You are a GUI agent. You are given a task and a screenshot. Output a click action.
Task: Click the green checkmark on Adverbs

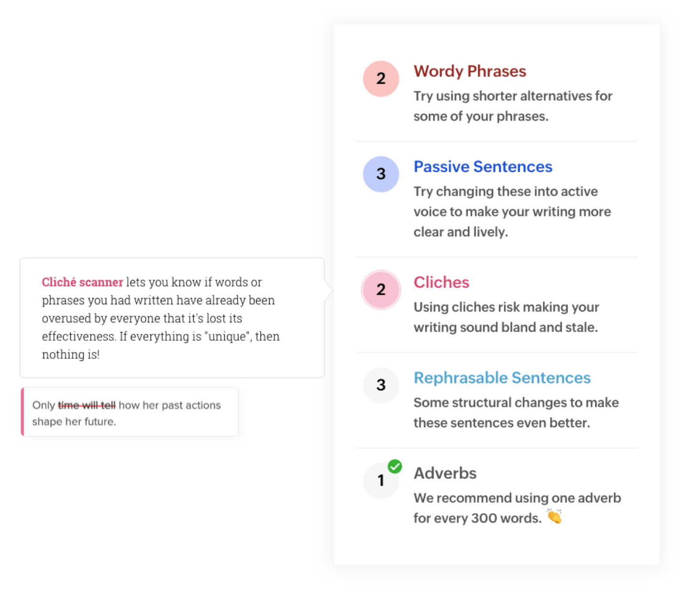pos(394,466)
